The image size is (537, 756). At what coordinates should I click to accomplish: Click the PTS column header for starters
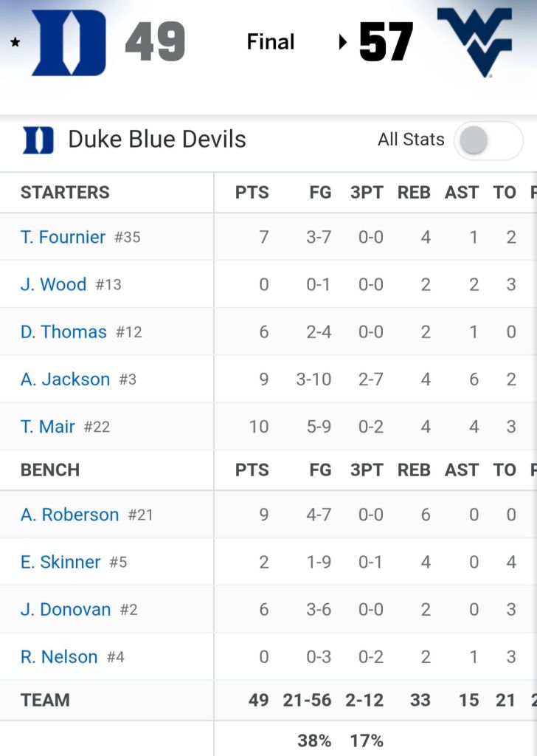tap(252, 193)
